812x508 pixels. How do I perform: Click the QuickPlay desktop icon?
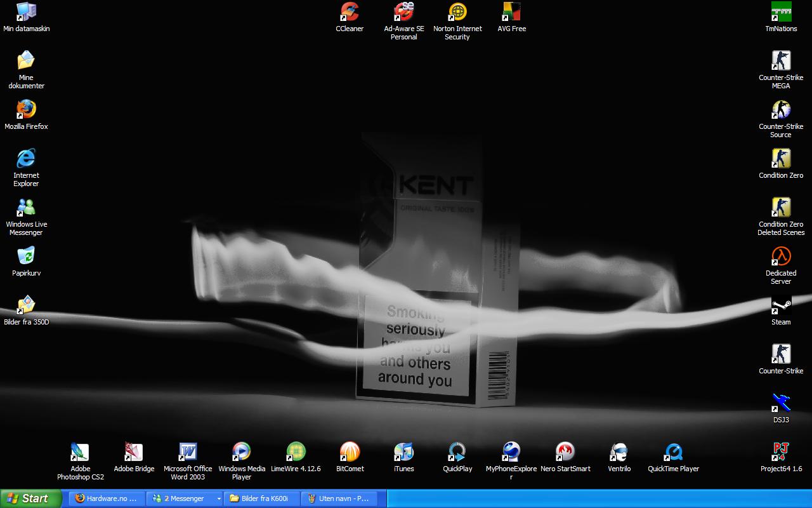coord(457,451)
